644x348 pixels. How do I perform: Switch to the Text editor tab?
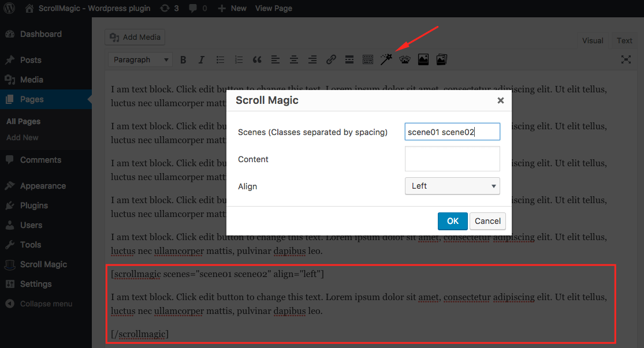(x=624, y=40)
